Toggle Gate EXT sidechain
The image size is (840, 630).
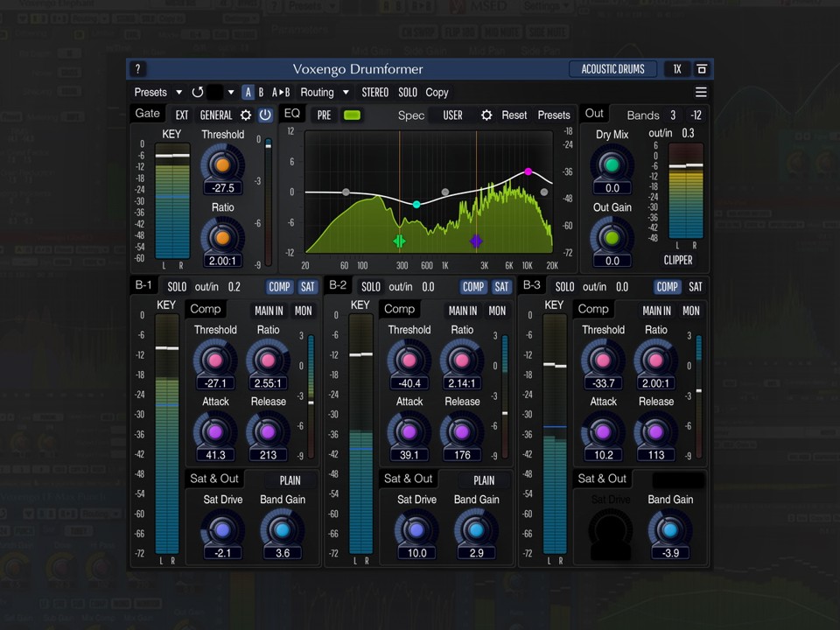(182, 115)
